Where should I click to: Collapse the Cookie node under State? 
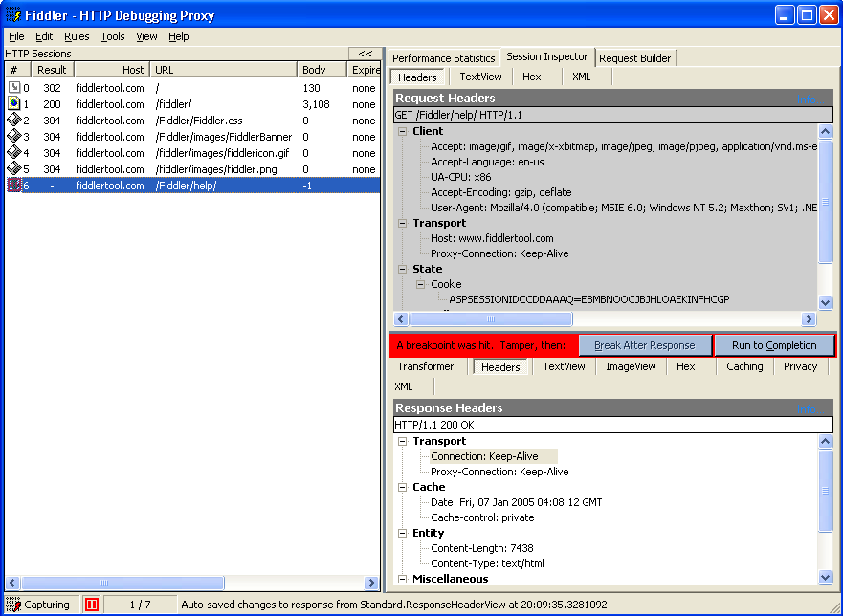421,284
